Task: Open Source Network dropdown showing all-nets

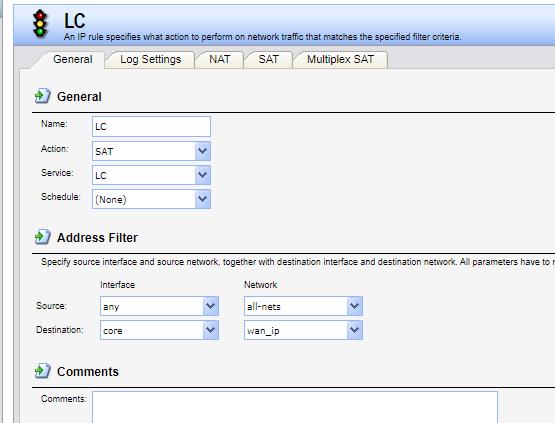Action: 303,306
